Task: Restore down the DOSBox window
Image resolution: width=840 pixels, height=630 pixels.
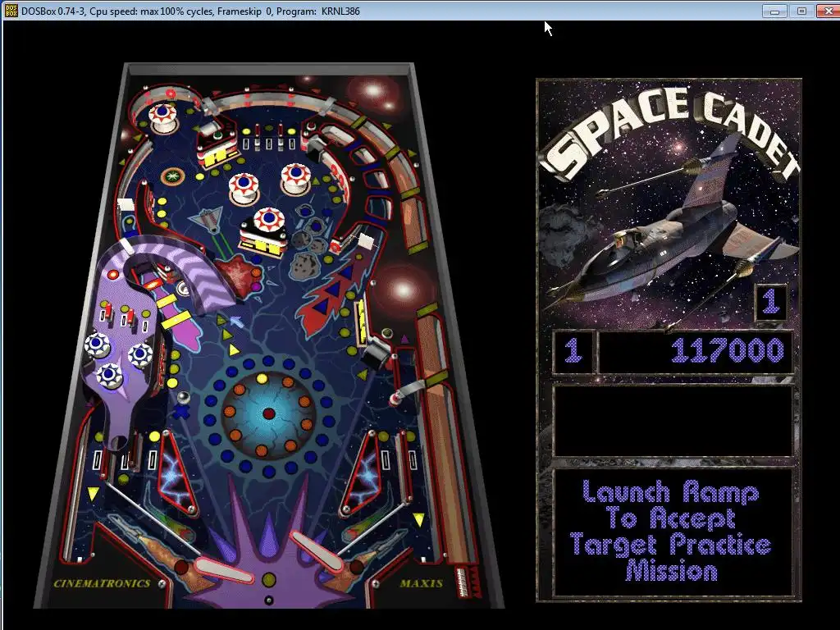Action: [801, 11]
